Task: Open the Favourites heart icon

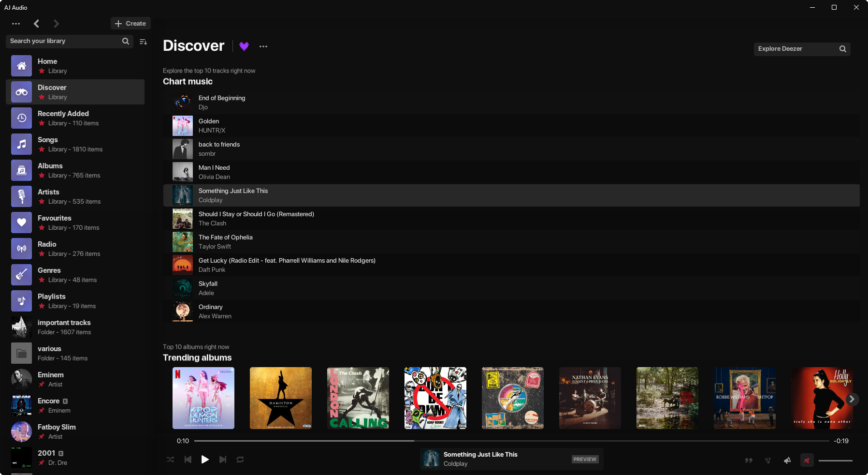Action: 22,223
